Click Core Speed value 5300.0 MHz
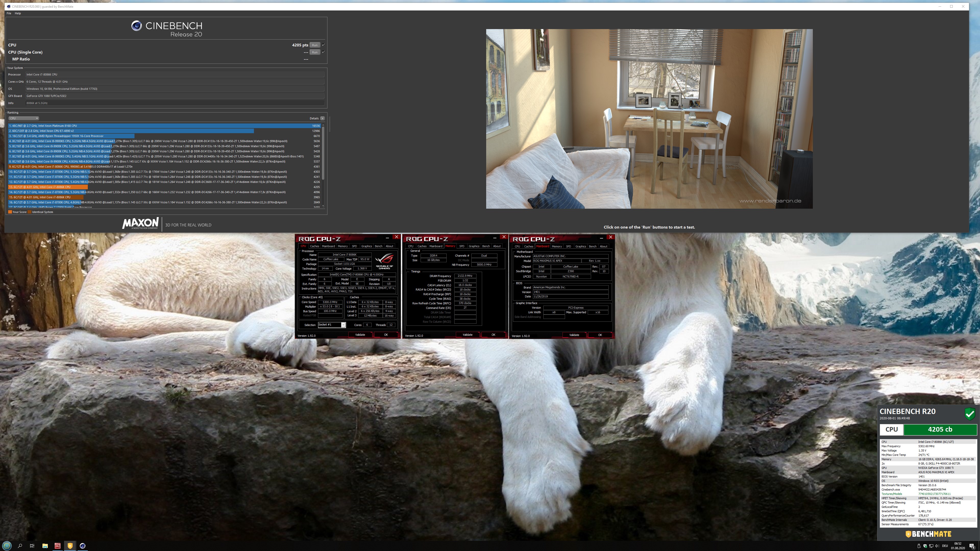The height and width of the screenshot is (551, 980). tap(330, 302)
